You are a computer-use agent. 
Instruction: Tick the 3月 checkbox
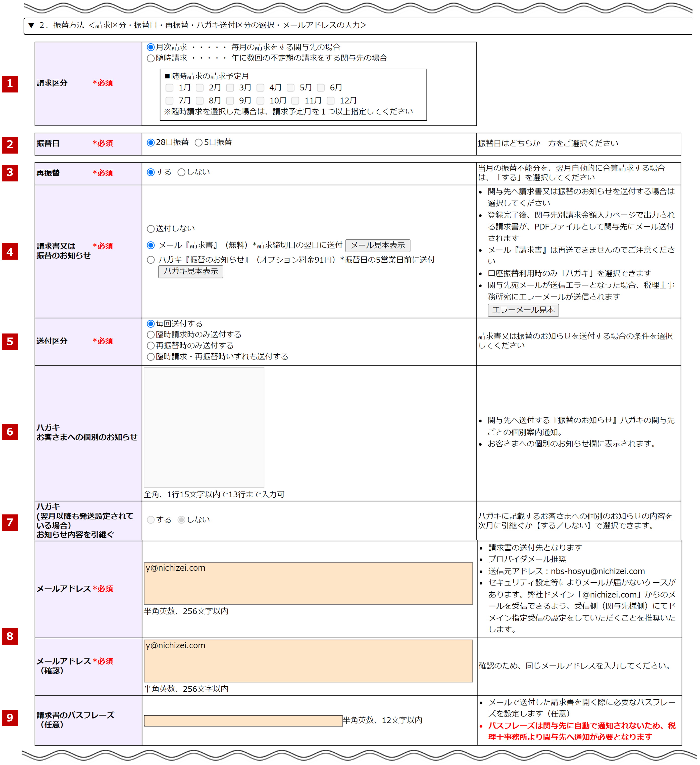[230, 88]
